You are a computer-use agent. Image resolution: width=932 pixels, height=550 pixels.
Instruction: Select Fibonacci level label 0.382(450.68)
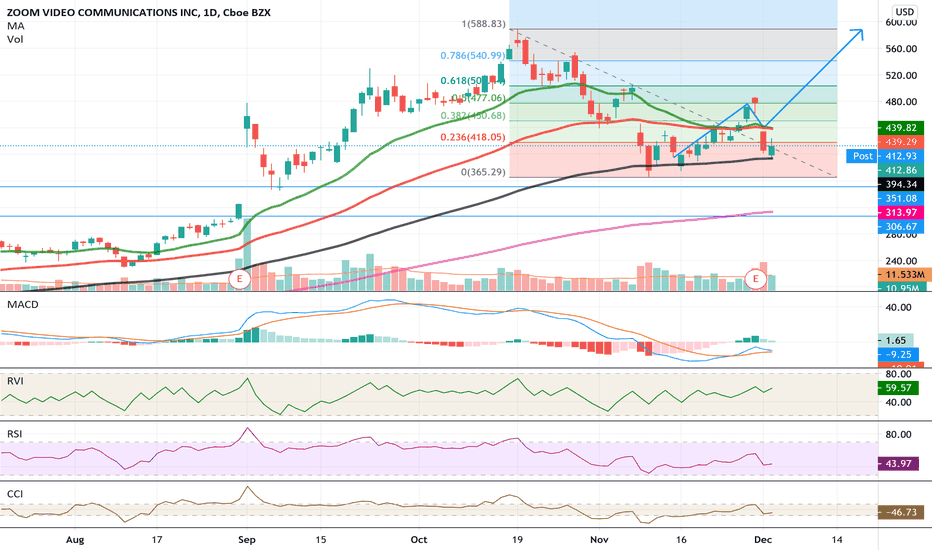tap(473, 115)
